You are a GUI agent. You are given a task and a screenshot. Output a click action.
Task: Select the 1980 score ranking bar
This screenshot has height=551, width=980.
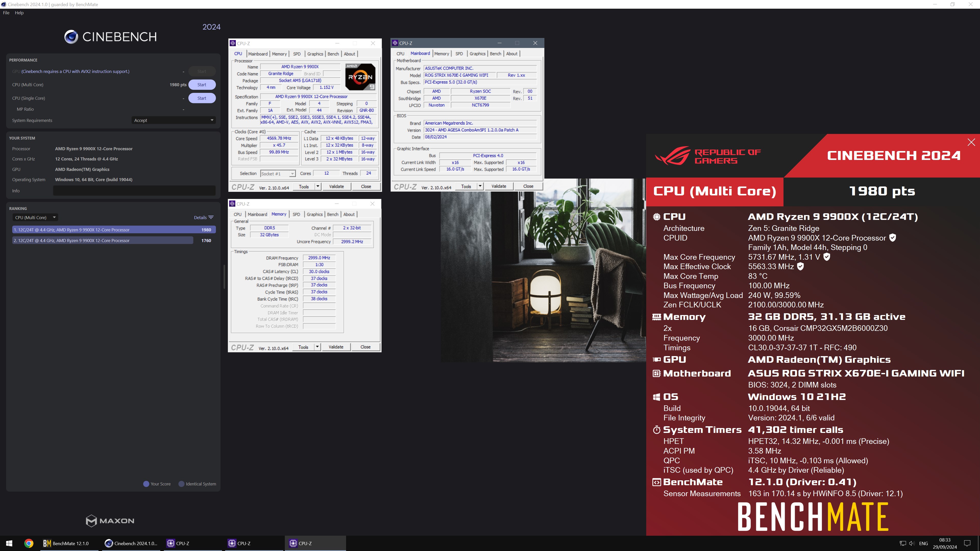[114, 230]
